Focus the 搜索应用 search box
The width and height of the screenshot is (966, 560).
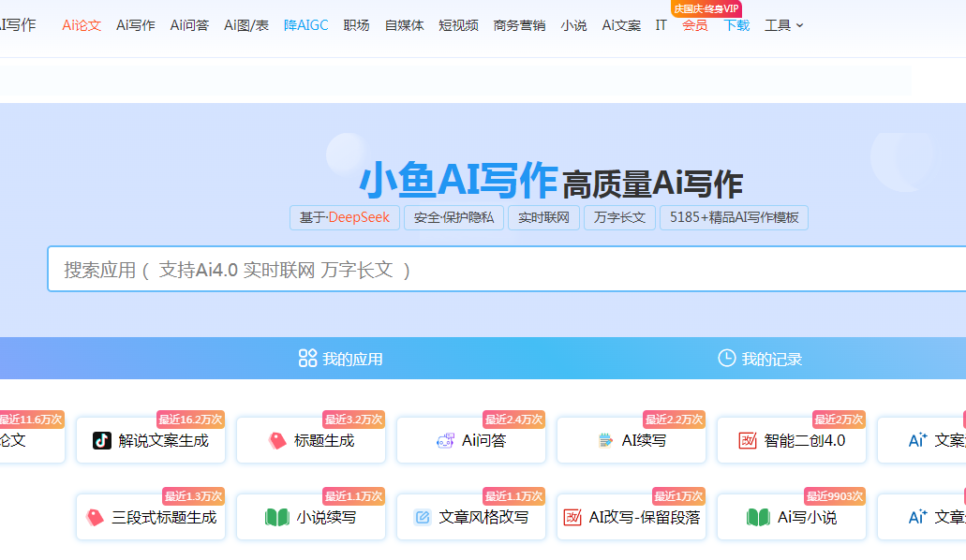coord(506,269)
